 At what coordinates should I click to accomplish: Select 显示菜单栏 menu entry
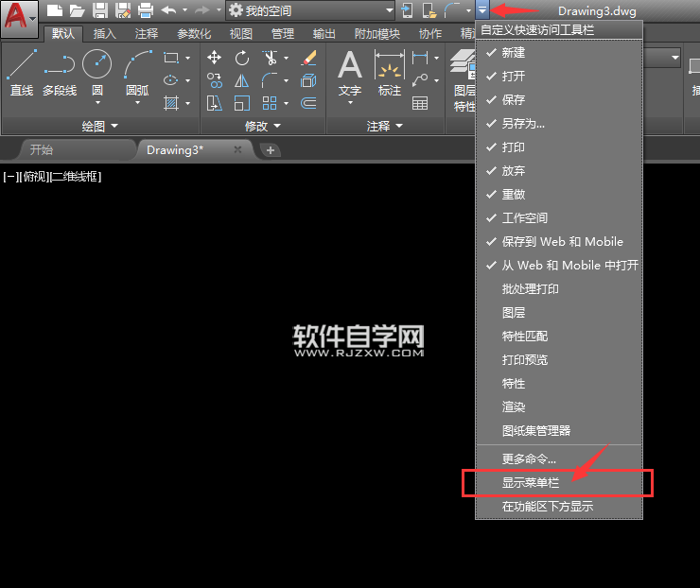559,483
